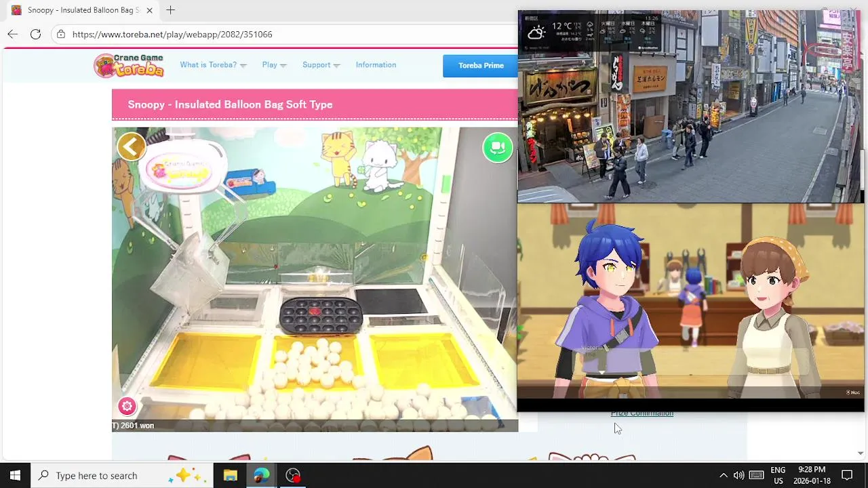868x488 pixels.
Task: Open the Windows Start menu
Action: [x=15, y=475]
